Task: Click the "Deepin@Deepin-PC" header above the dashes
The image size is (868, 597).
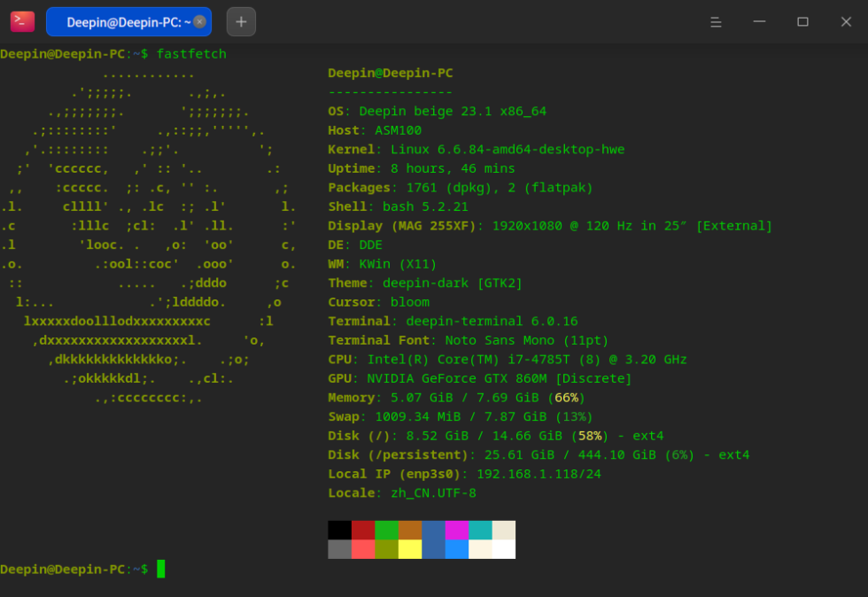Action: 391,74
